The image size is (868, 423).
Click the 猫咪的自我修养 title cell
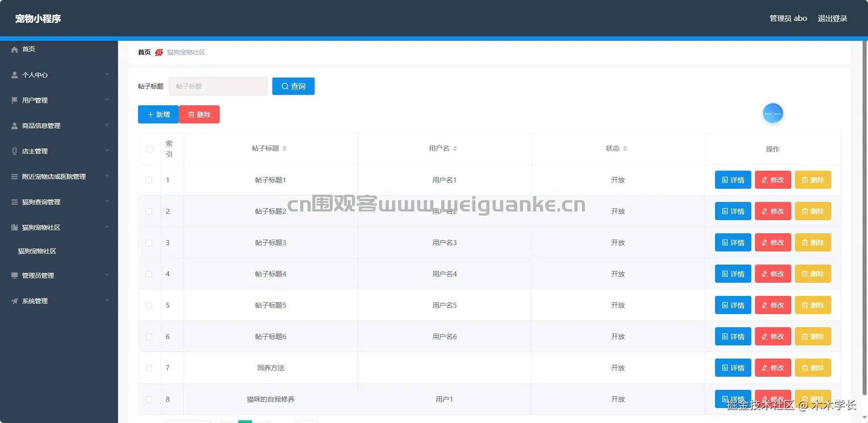[271, 399]
